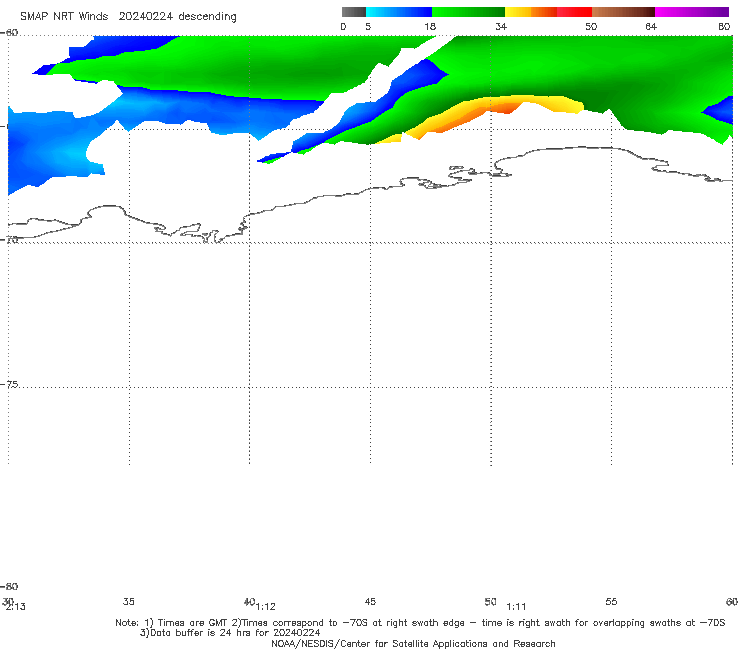Click the longitude label '55'
Viewport: 740px width, 650px height.
(611, 601)
